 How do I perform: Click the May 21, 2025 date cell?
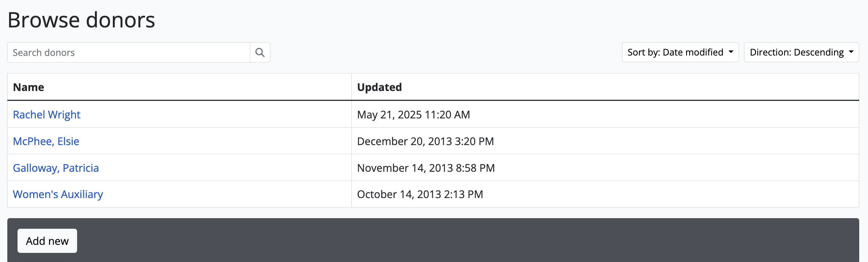click(x=413, y=115)
